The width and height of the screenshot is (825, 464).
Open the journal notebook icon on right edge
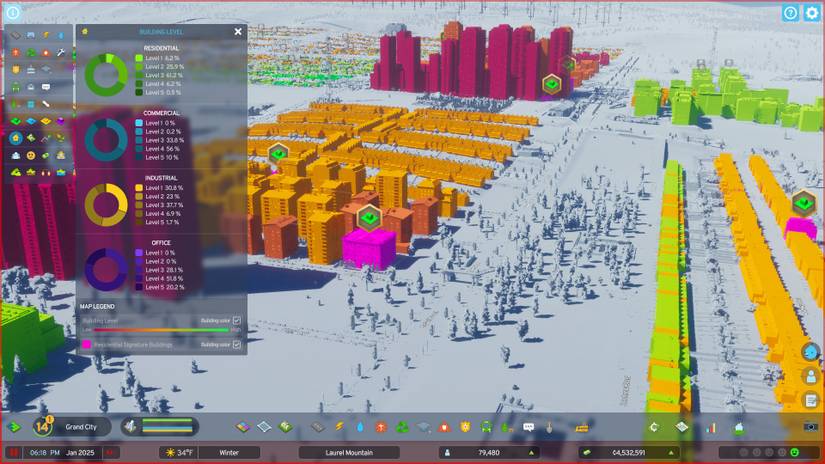(x=811, y=400)
